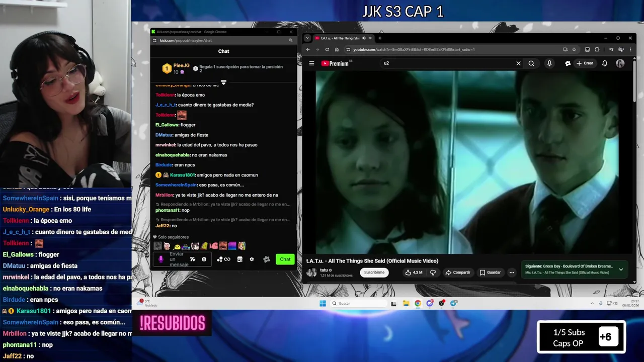Click Guardar to save the video
This screenshot has width=644, height=362.
490,273
